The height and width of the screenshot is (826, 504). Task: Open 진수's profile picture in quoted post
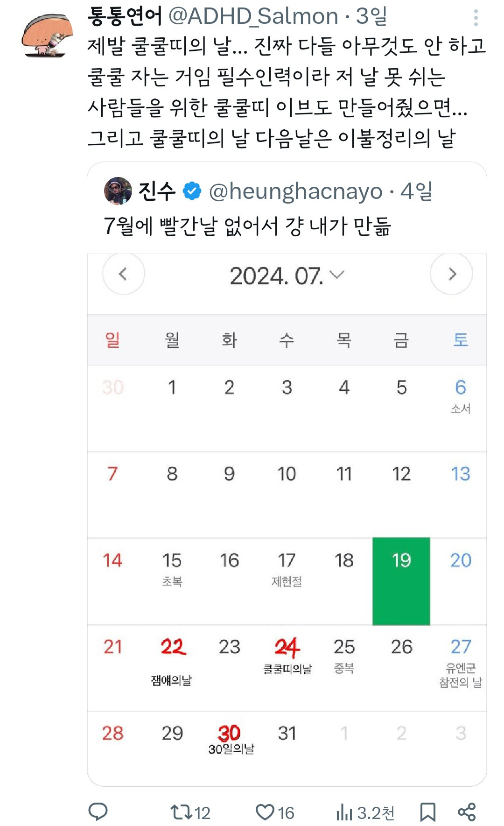point(118,191)
